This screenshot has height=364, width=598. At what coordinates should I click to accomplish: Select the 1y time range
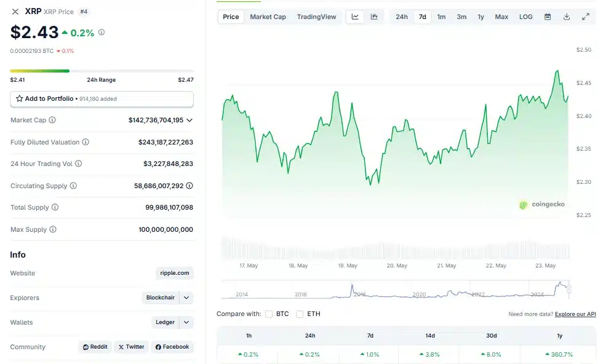pyautogui.click(x=481, y=17)
